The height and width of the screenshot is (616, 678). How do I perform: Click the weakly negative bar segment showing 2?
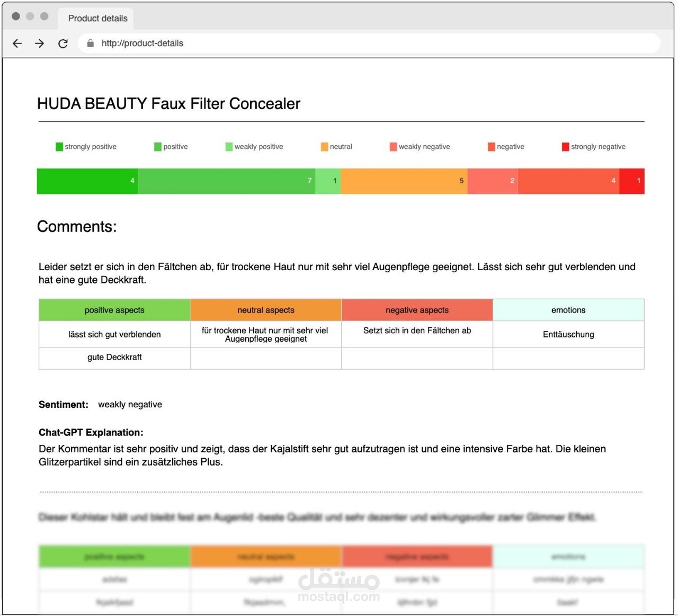[493, 181]
